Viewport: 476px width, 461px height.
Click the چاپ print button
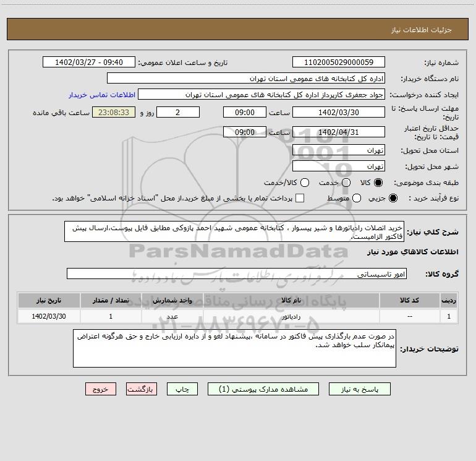coord(182,389)
